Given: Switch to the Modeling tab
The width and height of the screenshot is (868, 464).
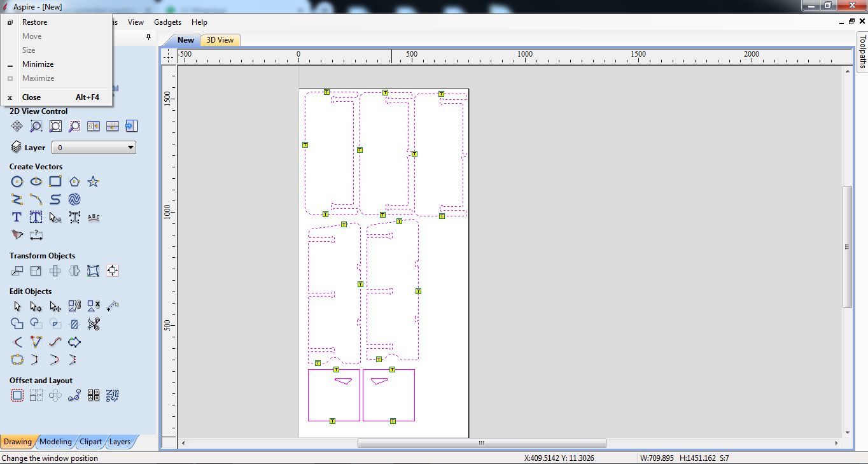Looking at the screenshot, I should point(55,442).
